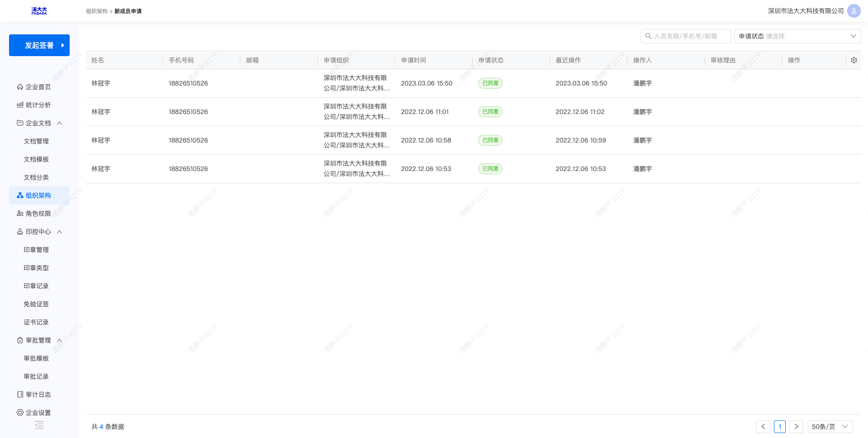Click the 最近操作 column header
The width and height of the screenshot is (868, 438).
568,60
